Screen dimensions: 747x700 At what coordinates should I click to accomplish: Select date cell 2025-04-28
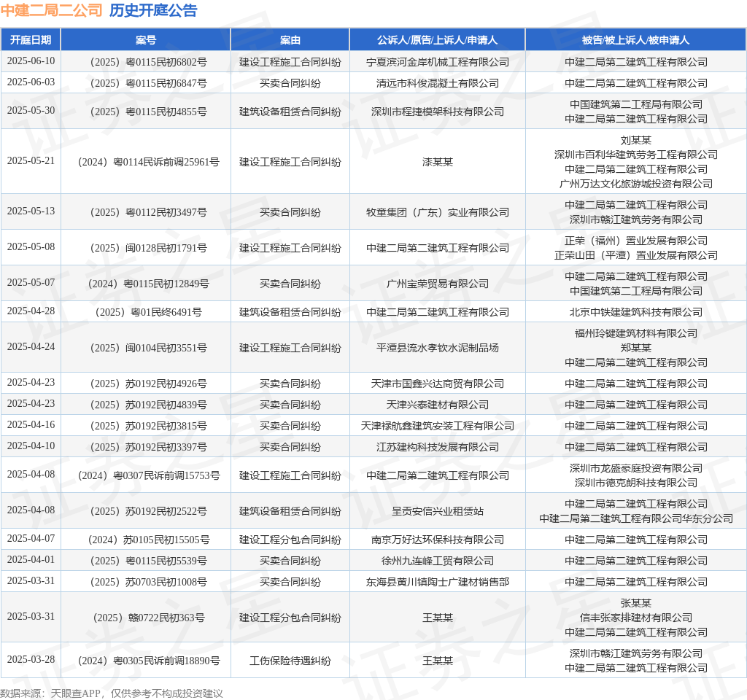[31, 311]
